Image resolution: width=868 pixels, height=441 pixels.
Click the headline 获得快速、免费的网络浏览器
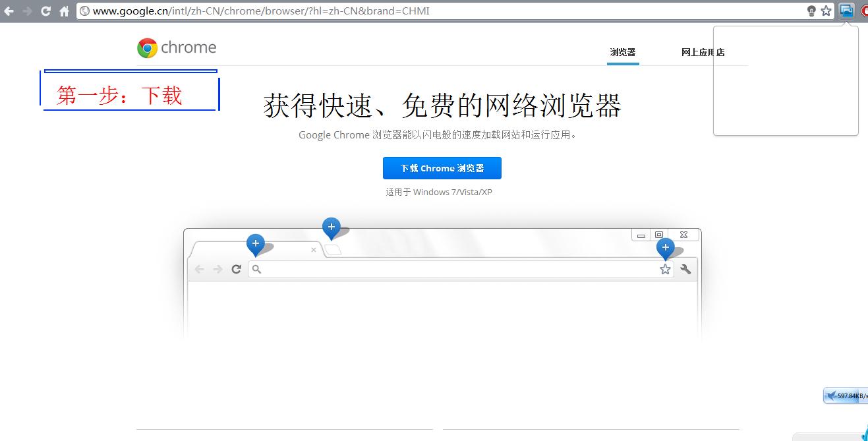click(442, 105)
